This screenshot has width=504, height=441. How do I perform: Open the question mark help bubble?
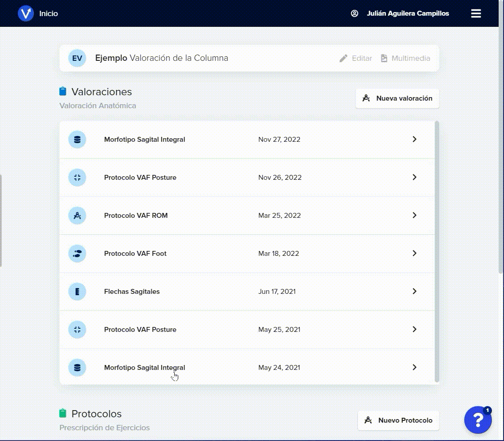tap(478, 420)
